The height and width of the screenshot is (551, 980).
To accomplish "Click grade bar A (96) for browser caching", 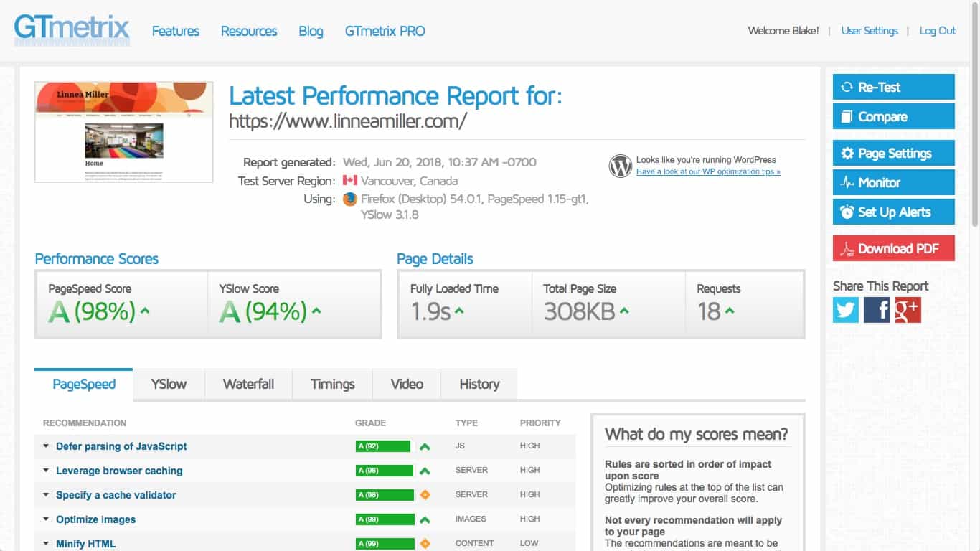I will tap(385, 471).
